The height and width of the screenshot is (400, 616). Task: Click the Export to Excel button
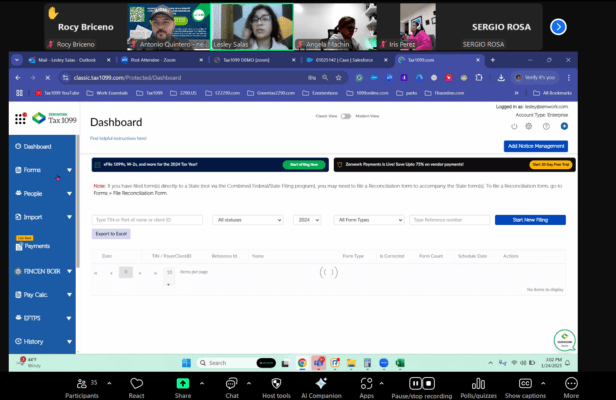(x=111, y=233)
